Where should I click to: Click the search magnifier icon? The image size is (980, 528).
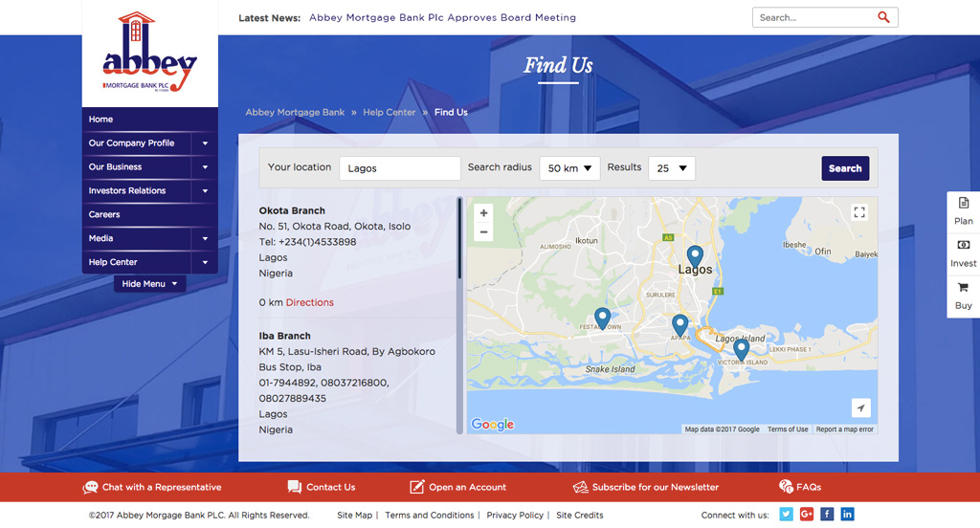click(882, 17)
